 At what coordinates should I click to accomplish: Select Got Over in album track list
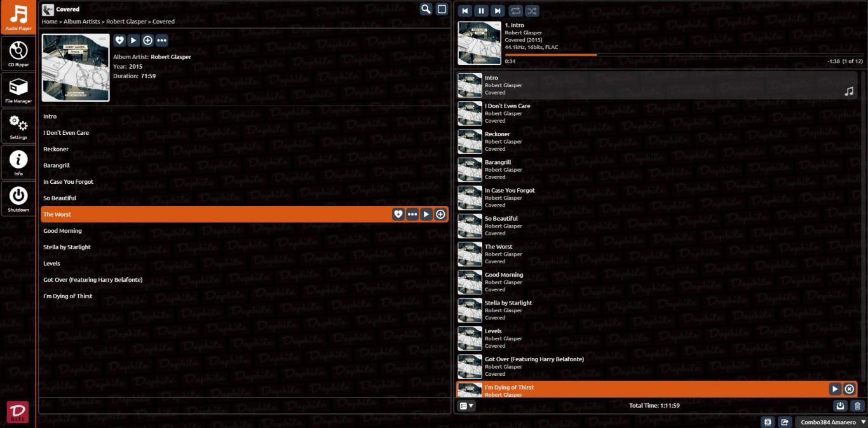(245, 280)
